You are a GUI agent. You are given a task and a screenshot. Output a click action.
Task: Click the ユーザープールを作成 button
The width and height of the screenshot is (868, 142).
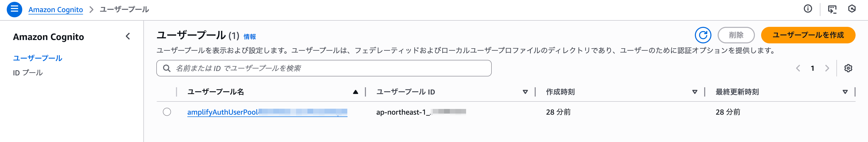(808, 35)
